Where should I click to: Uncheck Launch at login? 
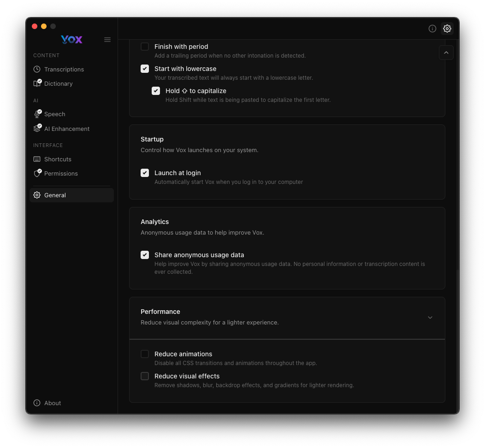coord(145,173)
